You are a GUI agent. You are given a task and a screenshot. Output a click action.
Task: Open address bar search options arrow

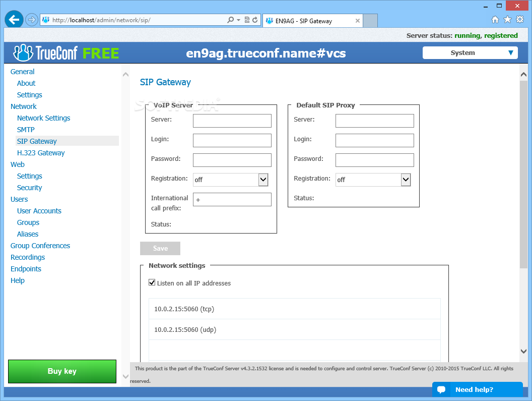[x=238, y=20]
